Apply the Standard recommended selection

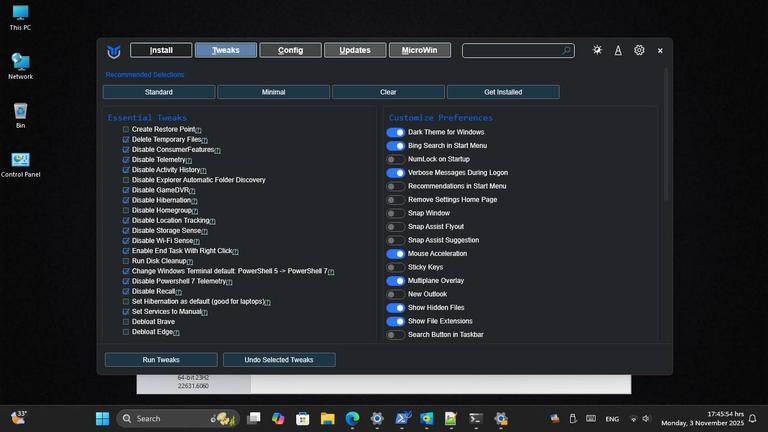pyautogui.click(x=159, y=92)
